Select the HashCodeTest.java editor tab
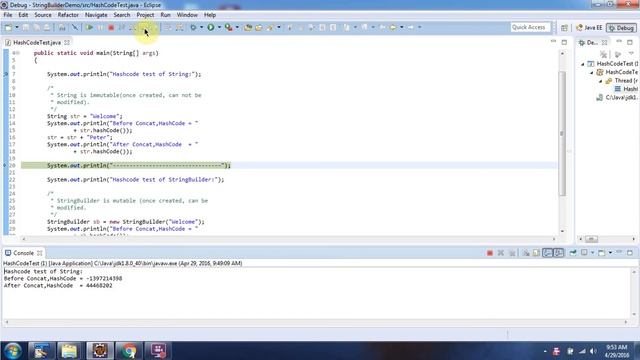Viewport: 640px width, 360px height. [37, 42]
